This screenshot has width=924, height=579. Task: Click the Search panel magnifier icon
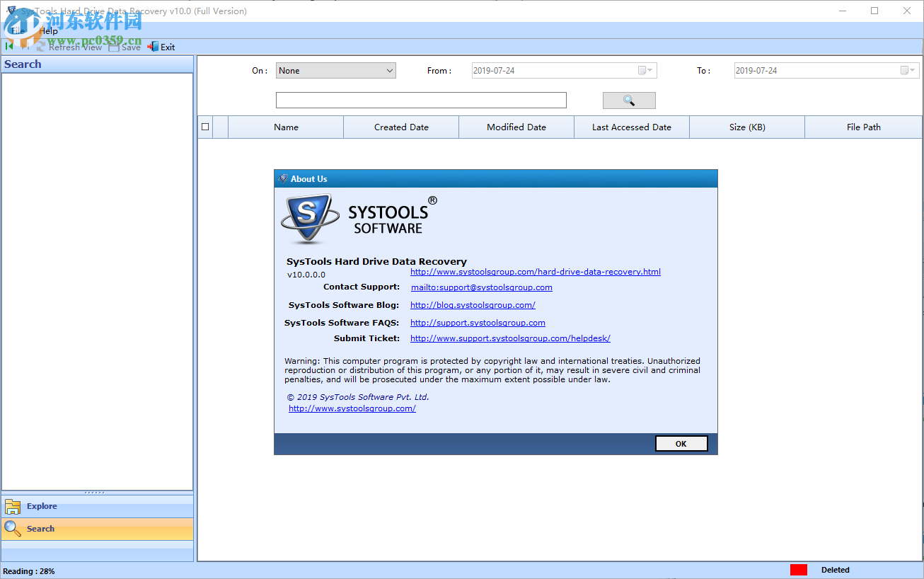click(12, 528)
